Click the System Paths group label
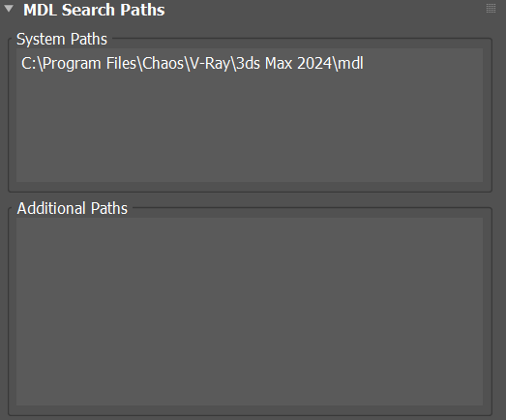The width and height of the screenshot is (506, 420). (x=62, y=40)
